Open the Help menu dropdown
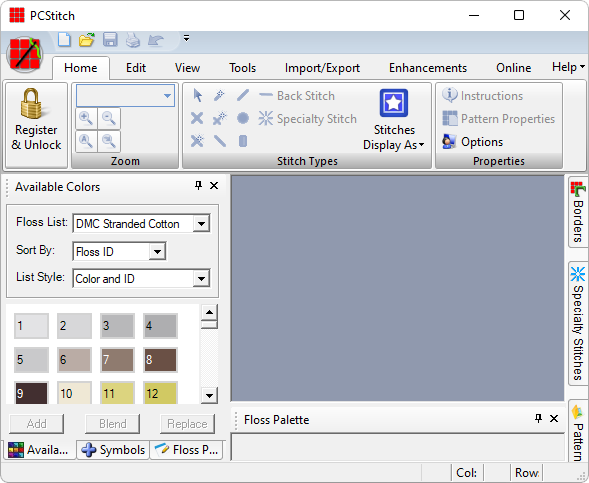589x483 pixels. (x=568, y=67)
